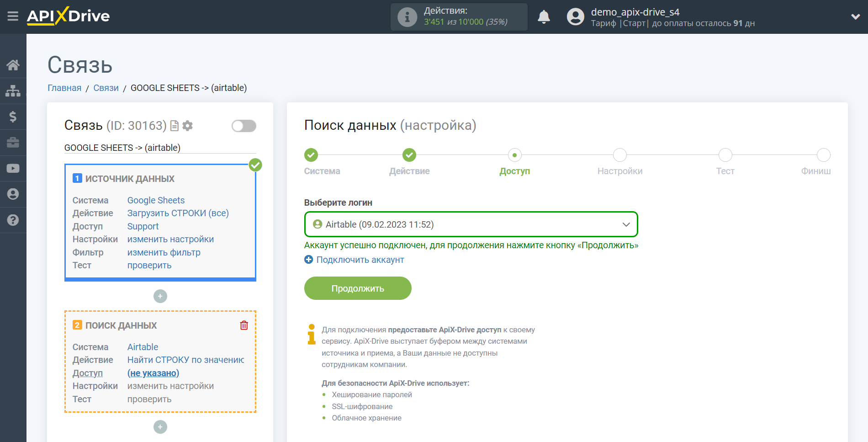Delete the ПОИСК ДАННЫХ block via the trash icon
The width and height of the screenshot is (868, 442).
pos(244,325)
